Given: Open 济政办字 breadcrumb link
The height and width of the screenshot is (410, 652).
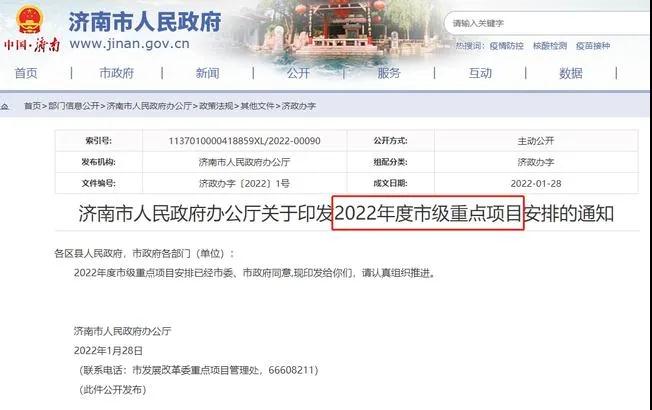Looking at the screenshot, I should 299,106.
